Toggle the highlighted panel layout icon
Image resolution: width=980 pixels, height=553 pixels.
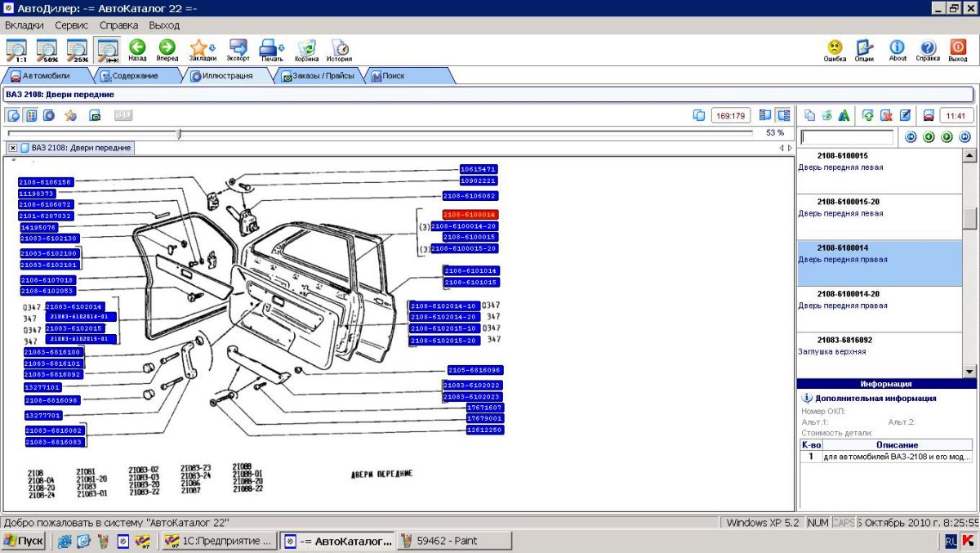tap(783, 115)
